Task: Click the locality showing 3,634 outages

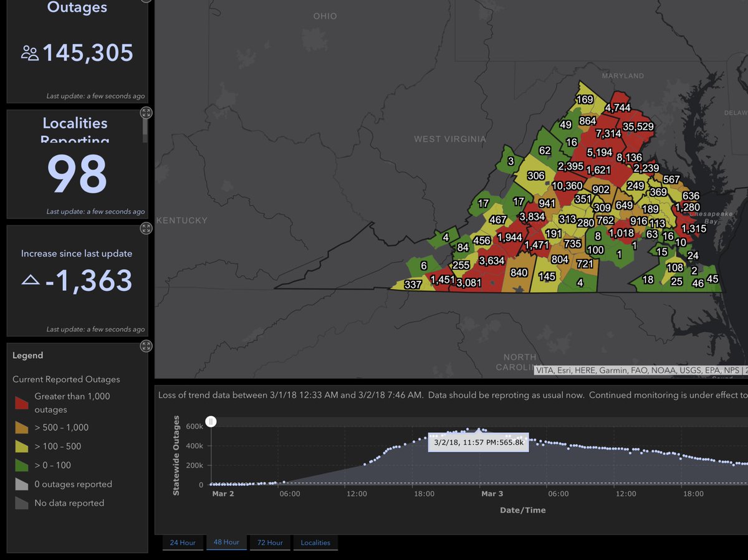Action: pos(491,260)
